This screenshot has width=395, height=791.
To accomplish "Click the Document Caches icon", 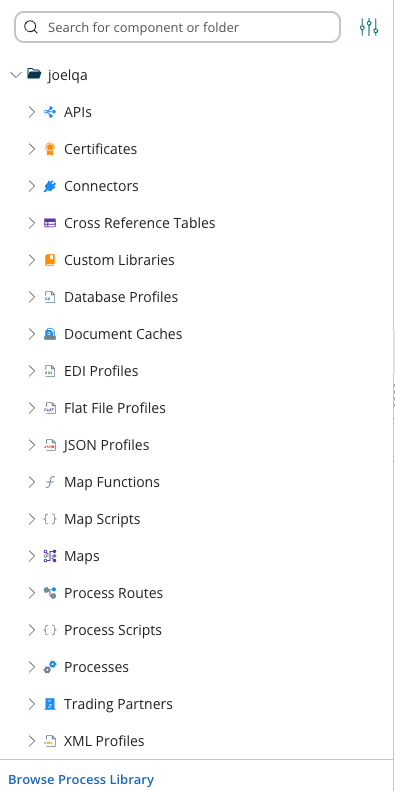I will (49, 334).
